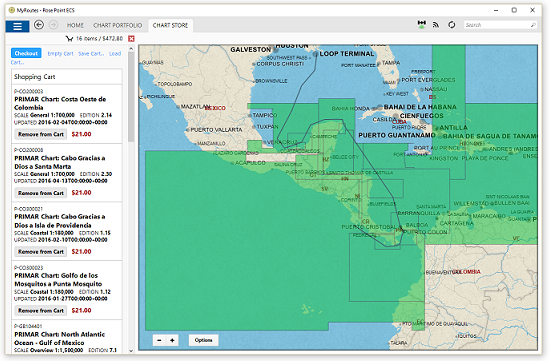
Task: Click the 'Shopping Cart' heading
Action: point(34,77)
